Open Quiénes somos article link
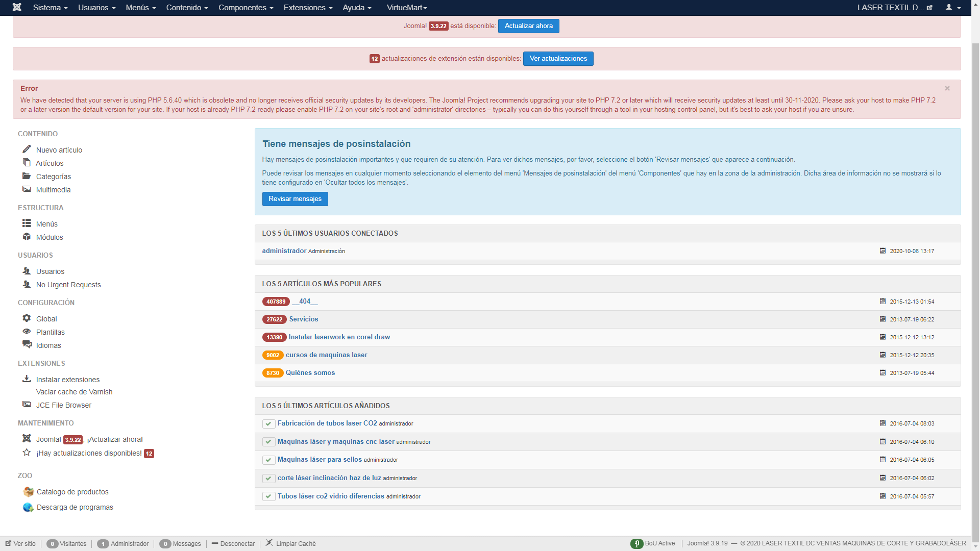Screen dimensions: 980x551 pos(310,373)
